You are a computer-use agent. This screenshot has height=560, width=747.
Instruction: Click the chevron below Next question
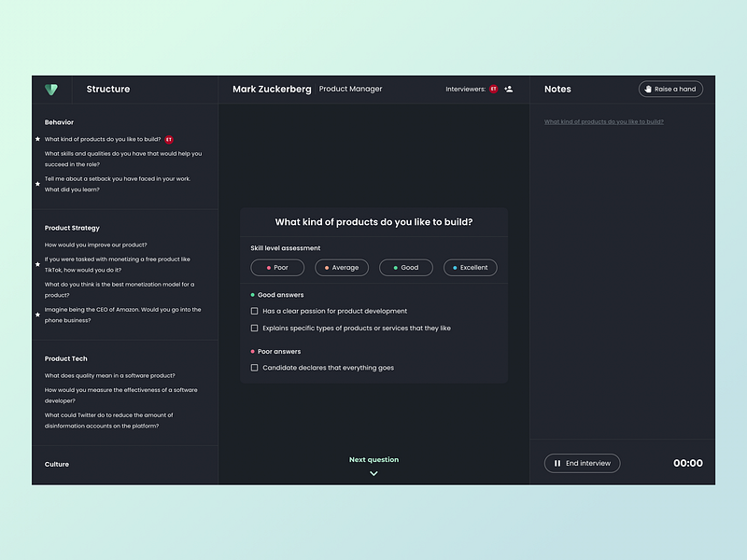[374, 473]
